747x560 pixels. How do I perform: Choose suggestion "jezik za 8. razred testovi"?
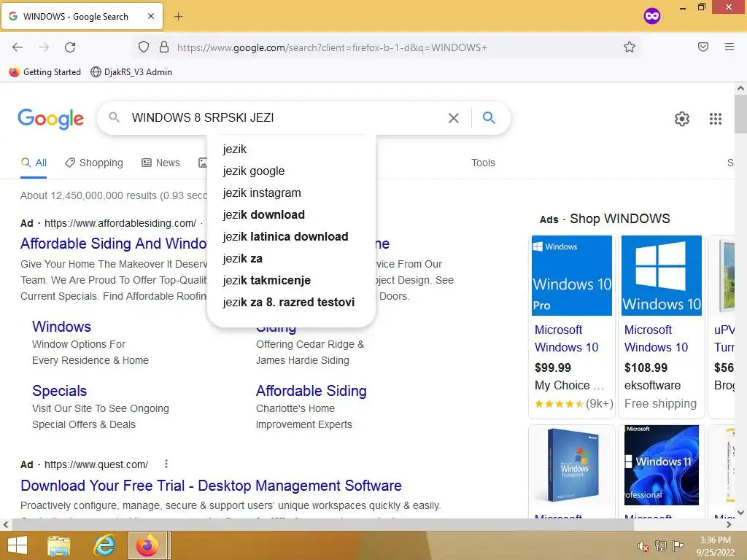point(291,303)
